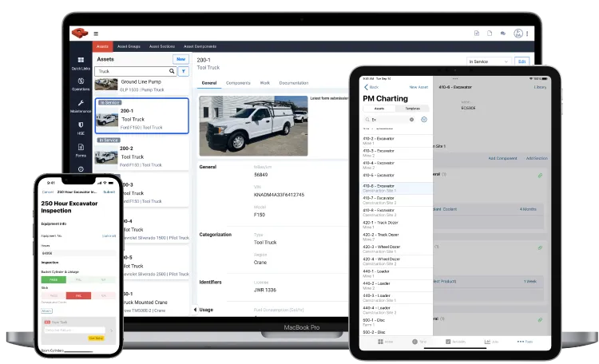Open the Work tab of asset 200-1
599x364 pixels.
click(x=264, y=83)
